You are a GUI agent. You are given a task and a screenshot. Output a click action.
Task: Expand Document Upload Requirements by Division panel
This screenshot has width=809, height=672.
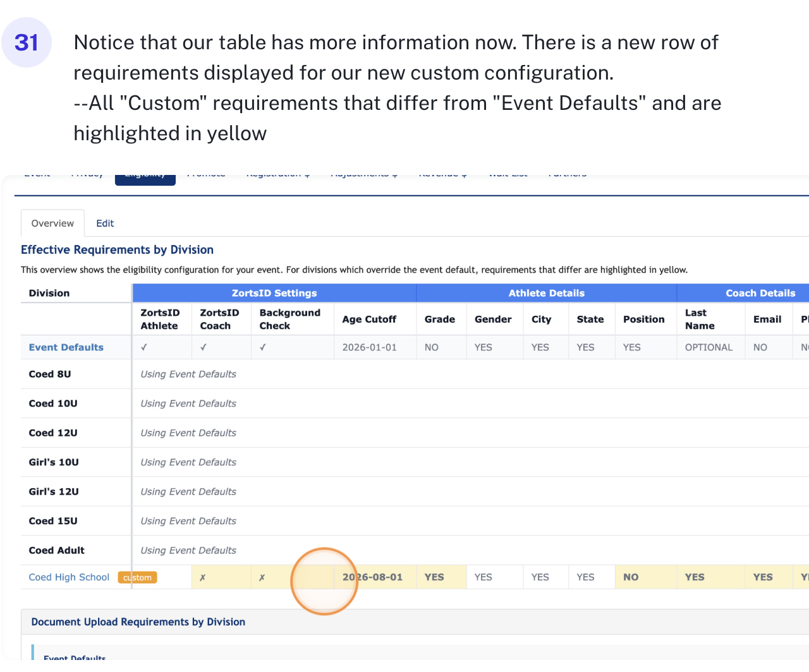pyautogui.click(x=138, y=622)
